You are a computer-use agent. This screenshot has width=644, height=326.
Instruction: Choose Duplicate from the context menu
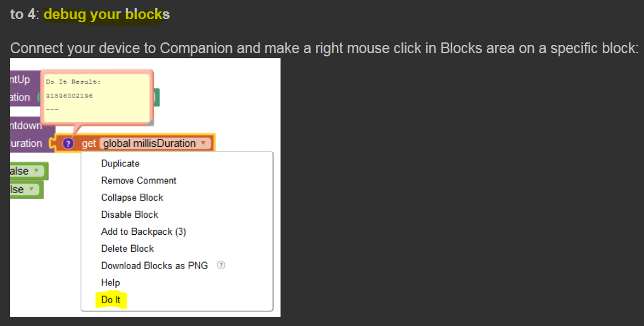(x=120, y=163)
